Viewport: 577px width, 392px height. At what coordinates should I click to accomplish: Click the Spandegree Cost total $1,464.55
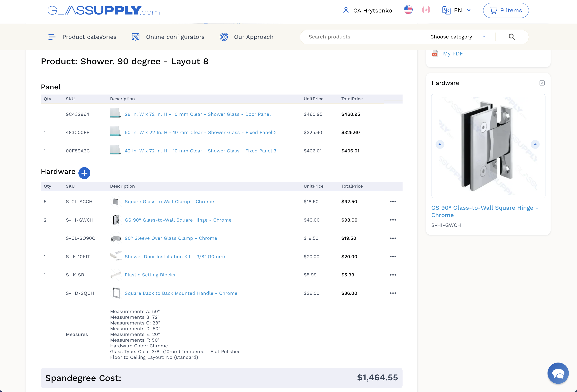(377, 377)
